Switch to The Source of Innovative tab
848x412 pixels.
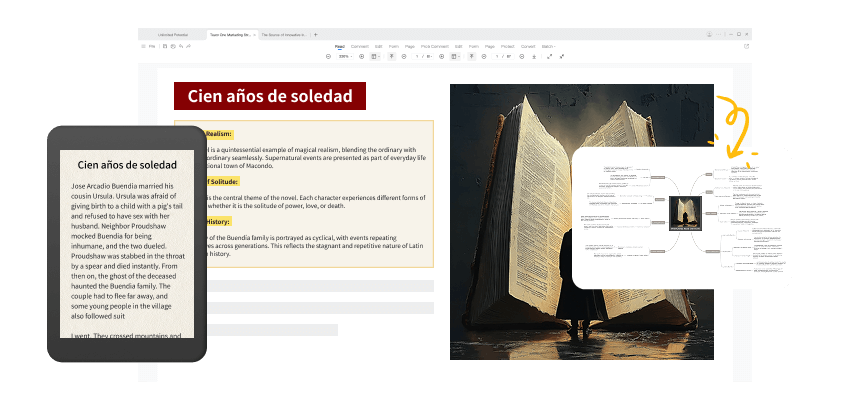coord(283,34)
